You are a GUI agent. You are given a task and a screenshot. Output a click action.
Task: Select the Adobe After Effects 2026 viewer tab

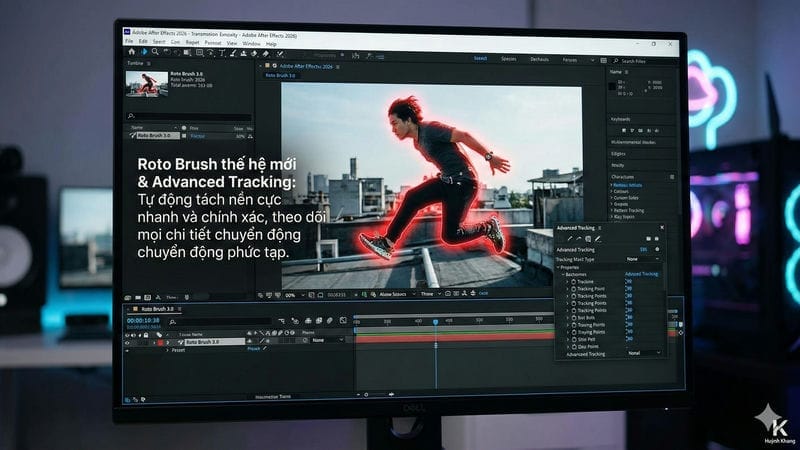(x=306, y=67)
